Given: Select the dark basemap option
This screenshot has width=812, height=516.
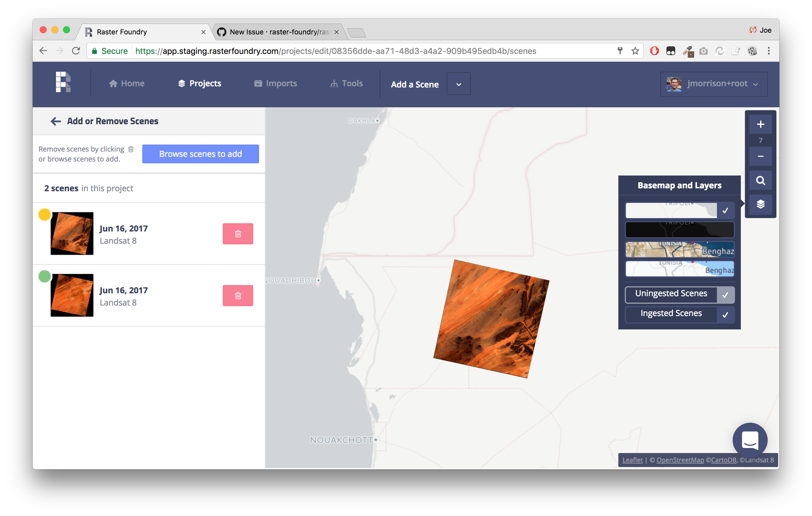Looking at the screenshot, I should pyautogui.click(x=680, y=230).
